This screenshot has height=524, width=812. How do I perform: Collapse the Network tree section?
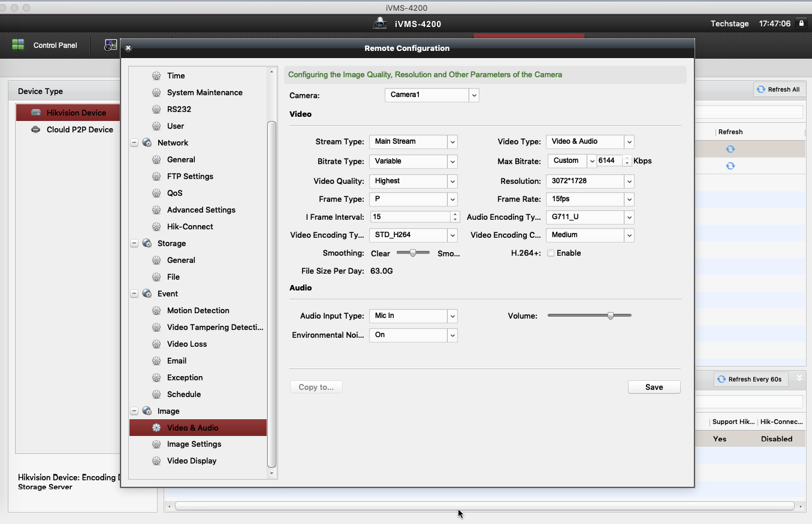click(134, 143)
